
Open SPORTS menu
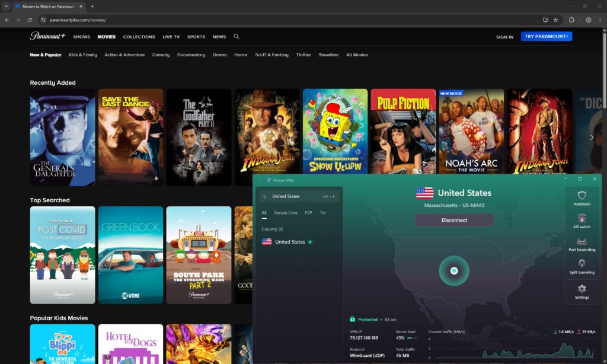(x=196, y=37)
